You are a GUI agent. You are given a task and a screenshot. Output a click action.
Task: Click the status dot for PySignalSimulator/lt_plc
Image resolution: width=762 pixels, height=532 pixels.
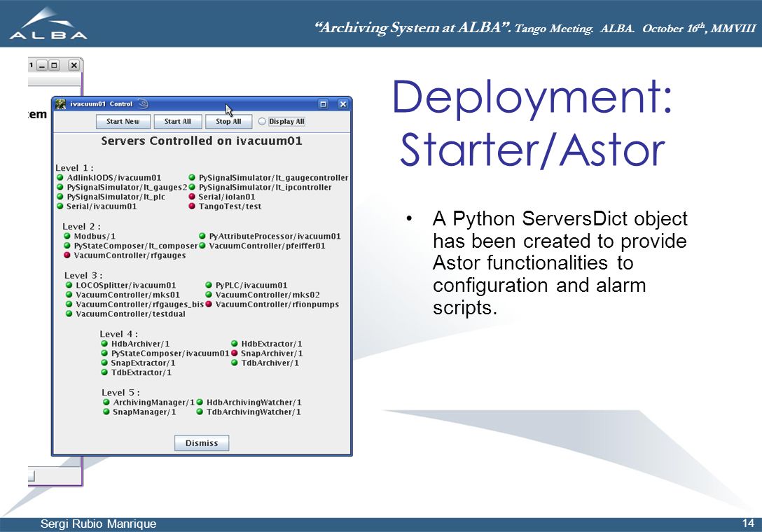pos(60,197)
